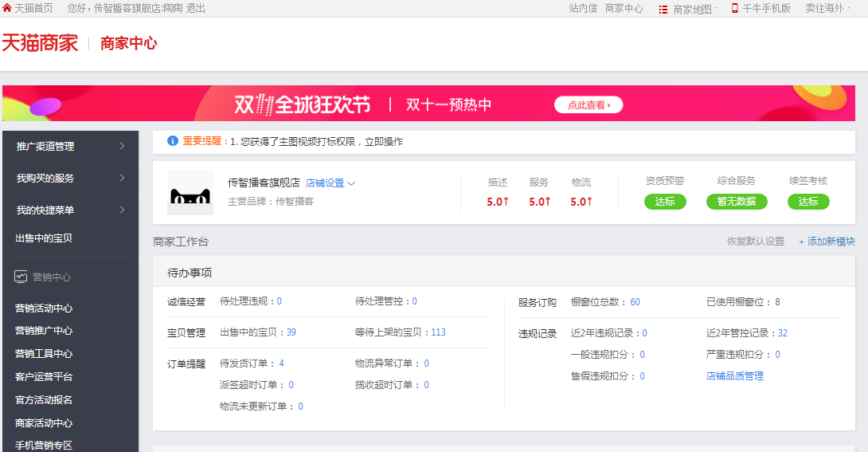Click 物流未更新订单 count 0
Screen dimensions: 868x452
300,406
